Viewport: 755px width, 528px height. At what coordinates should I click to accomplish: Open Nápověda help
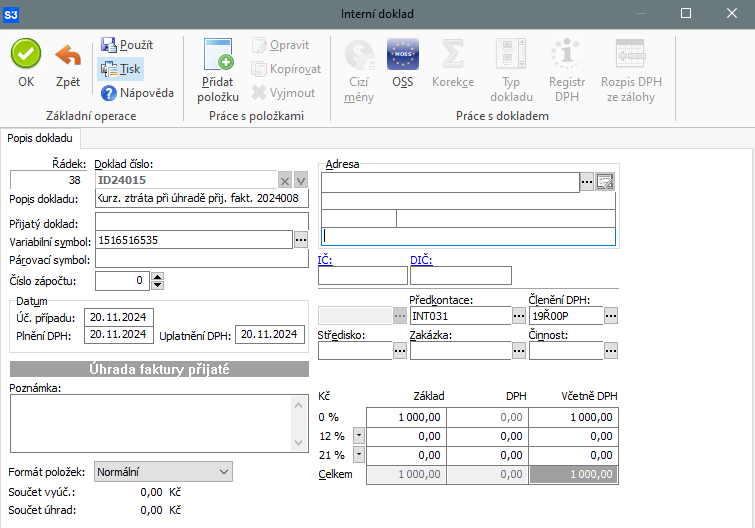(x=137, y=93)
